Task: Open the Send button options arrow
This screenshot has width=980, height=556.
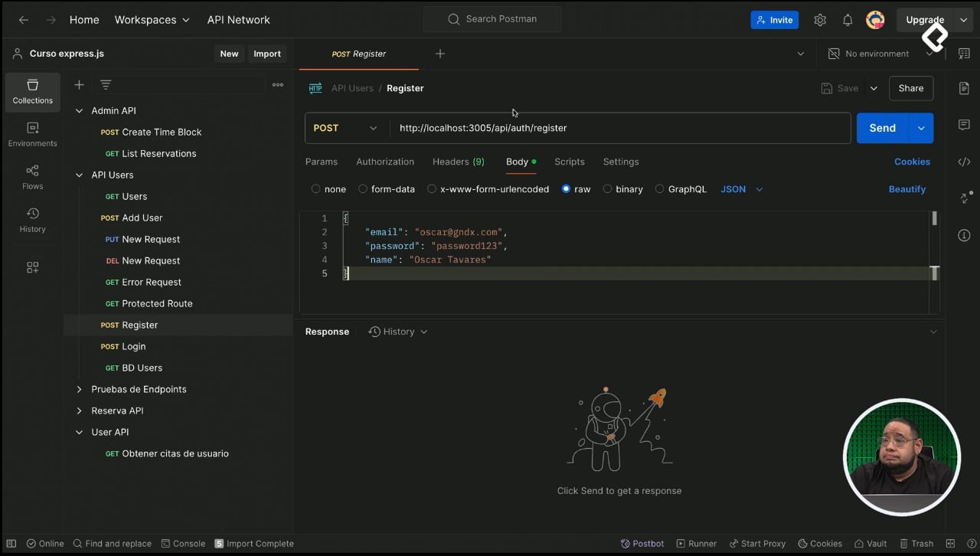Action: pyautogui.click(x=921, y=128)
